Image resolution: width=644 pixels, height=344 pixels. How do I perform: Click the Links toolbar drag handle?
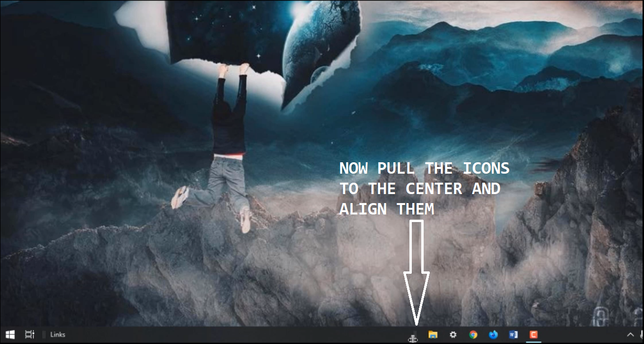[x=44, y=335]
